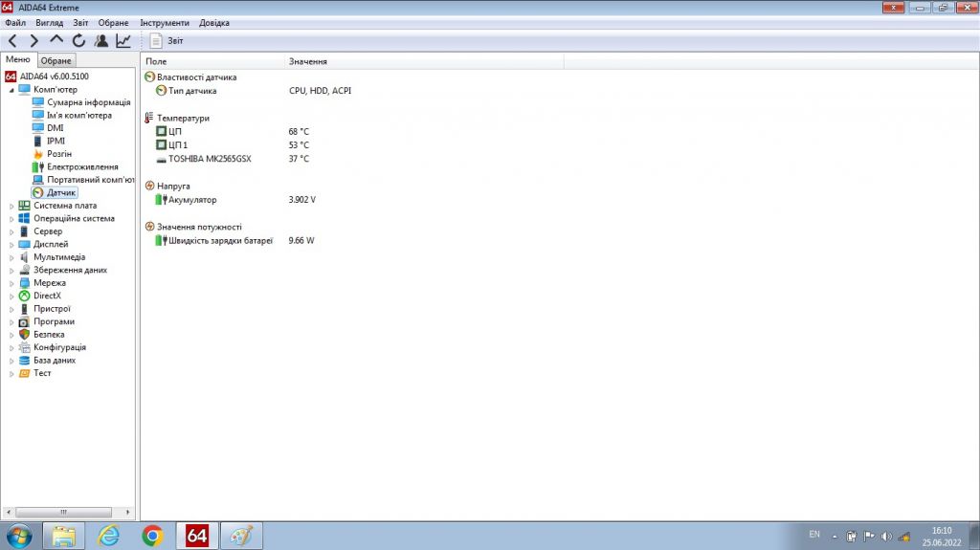This screenshot has height=550, width=980.
Task: Expand the Збереження даних node
Action: click(11, 270)
